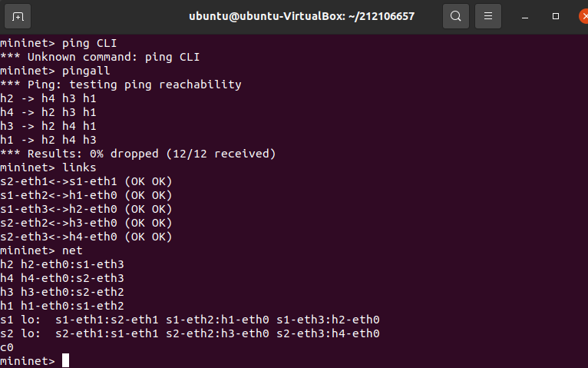Maximize the terminal window
This screenshot has width=588, height=368.
click(x=556, y=16)
